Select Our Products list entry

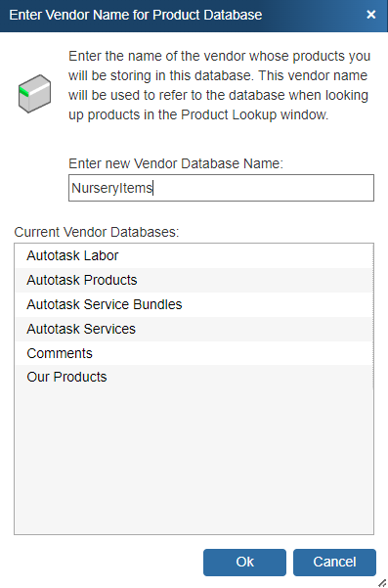[194, 377]
